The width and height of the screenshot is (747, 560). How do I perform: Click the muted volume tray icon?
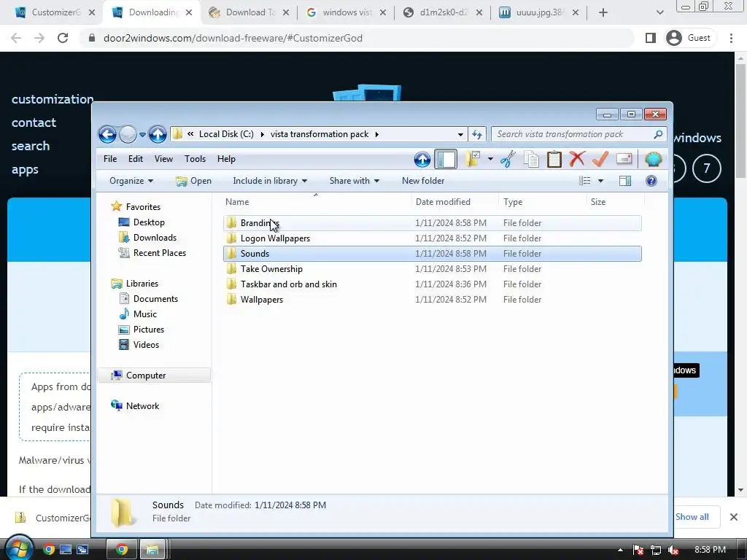[x=673, y=550]
